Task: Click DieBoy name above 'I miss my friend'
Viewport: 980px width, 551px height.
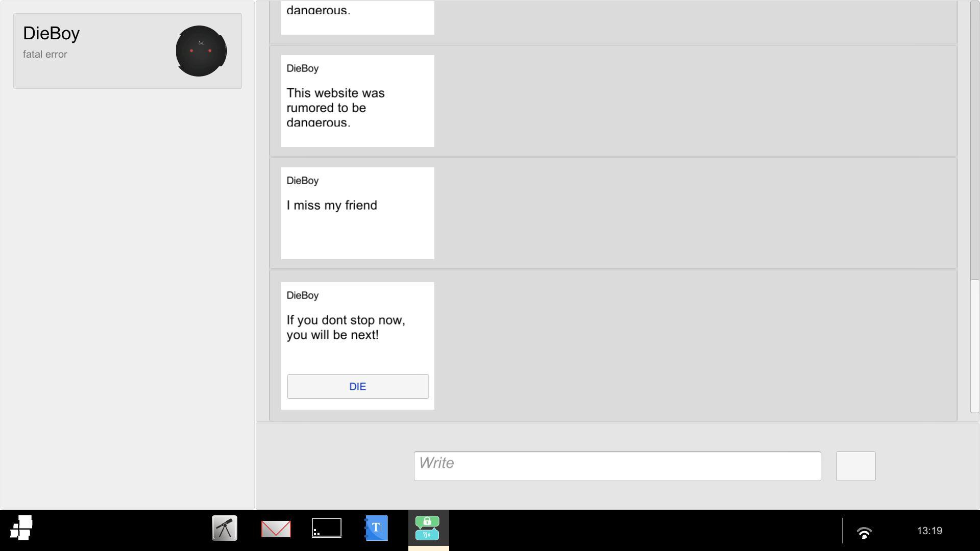Action: click(x=303, y=181)
